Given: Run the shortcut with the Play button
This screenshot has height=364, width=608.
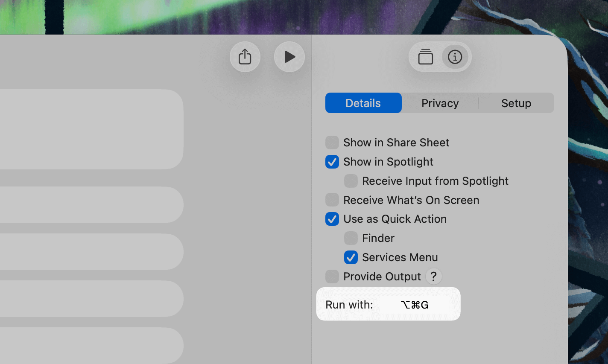Looking at the screenshot, I should [289, 56].
